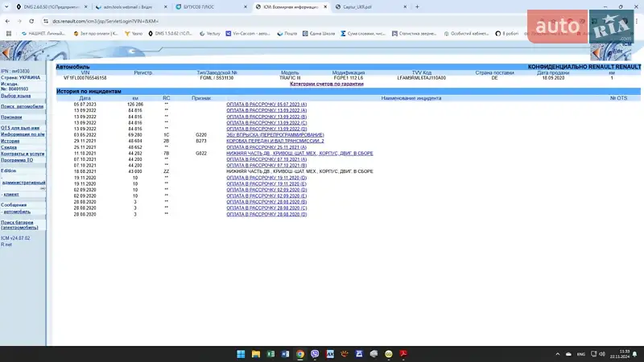
Task: View site information icon in address bar
Action: click(x=46, y=21)
